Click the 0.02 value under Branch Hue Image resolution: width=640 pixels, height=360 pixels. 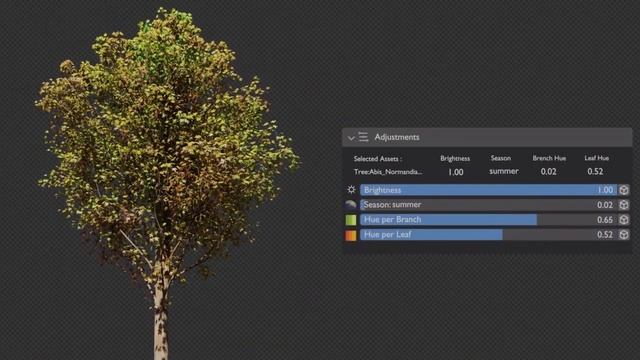coord(549,171)
